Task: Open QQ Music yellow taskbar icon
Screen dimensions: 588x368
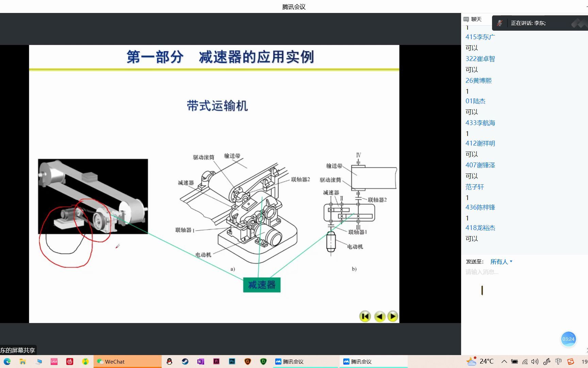Action: (85, 362)
